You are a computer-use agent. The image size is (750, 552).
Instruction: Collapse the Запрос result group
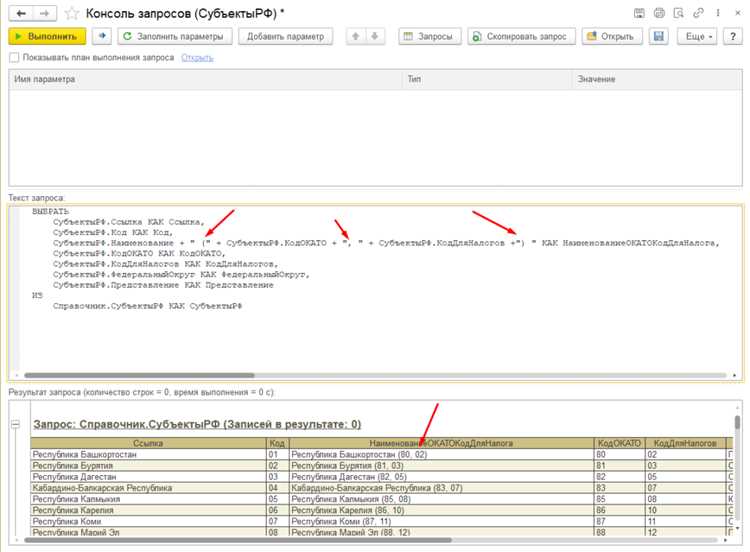coord(15,424)
